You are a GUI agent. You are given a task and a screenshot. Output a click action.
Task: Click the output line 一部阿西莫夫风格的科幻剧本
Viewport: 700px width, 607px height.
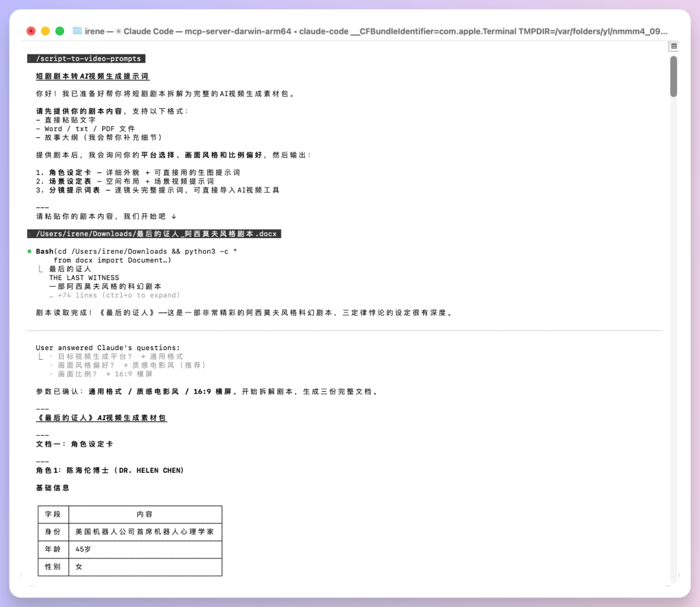click(x=106, y=287)
